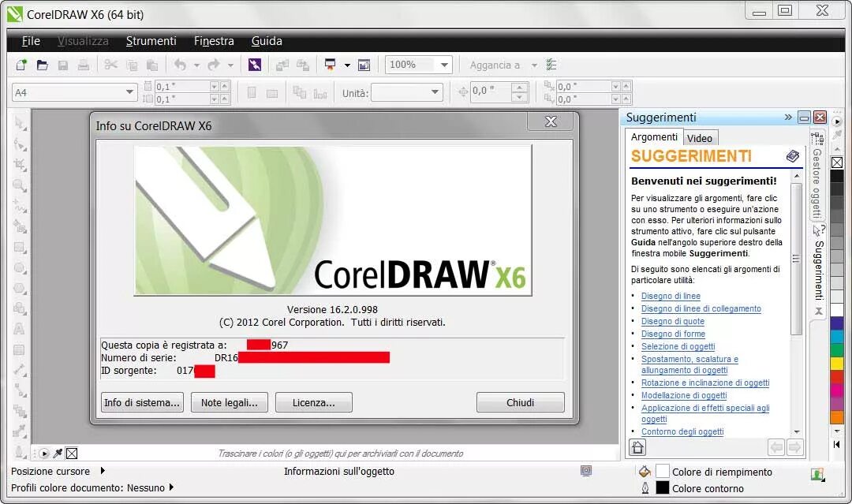Click the portrait orientation icon
This screenshot has width=852, height=504.
tap(252, 93)
